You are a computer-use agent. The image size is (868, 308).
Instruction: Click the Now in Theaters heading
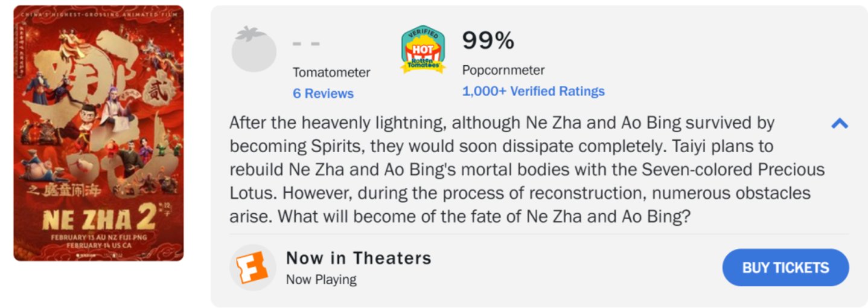[359, 258]
